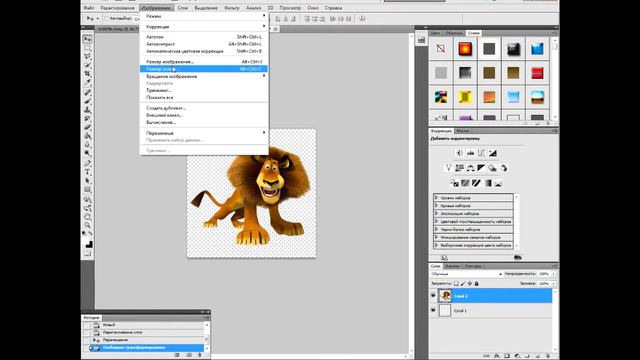Expand Экспозиция наборов presets
This screenshot has height=360, width=640.
[x=436, y=213]
